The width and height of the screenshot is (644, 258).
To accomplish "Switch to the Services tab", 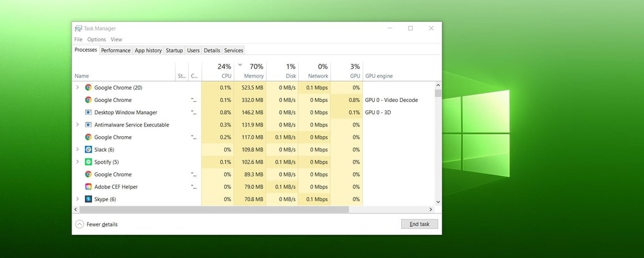I will [234, 50].
